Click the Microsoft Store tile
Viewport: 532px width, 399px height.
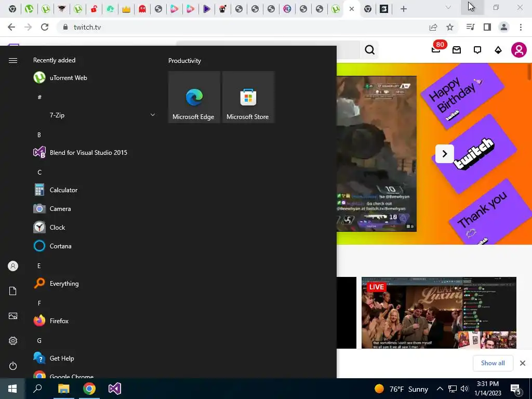pyautogui.click(x=248, y=97)
